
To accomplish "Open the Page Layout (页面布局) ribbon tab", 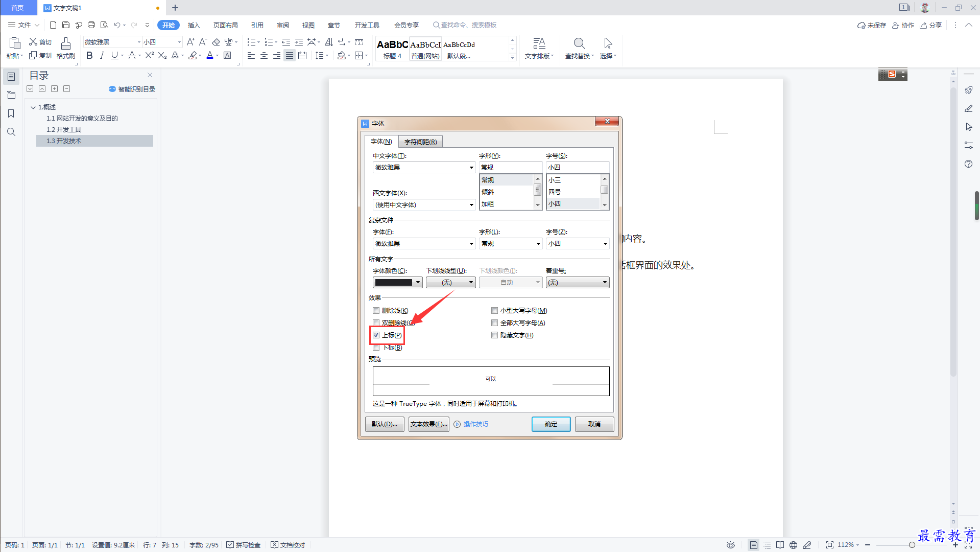I will click(x=225, y=25).
